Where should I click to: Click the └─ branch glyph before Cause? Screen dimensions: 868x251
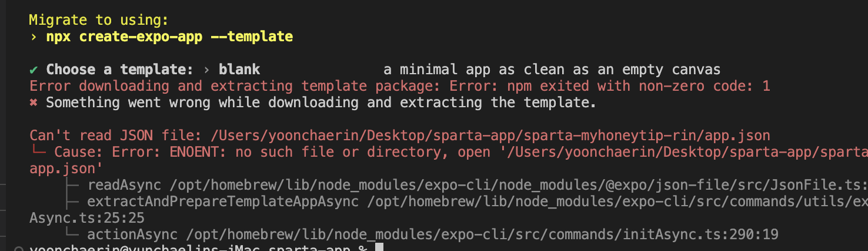coord(38,152)
